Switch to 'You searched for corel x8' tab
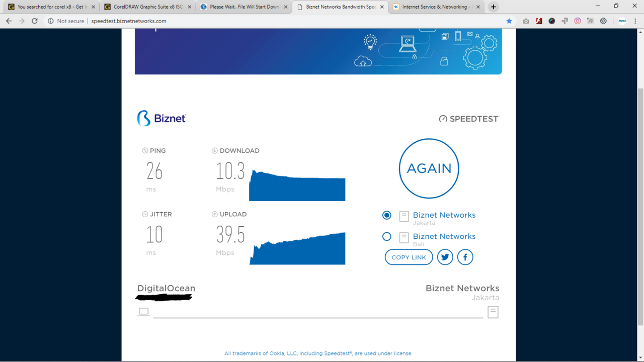Viewport: 644px width, 362px height. point(49,7)
